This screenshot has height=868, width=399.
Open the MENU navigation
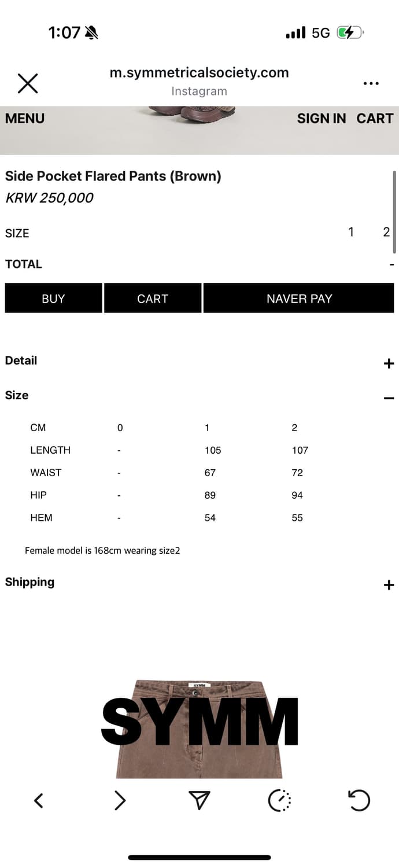(x=25, y=119)
